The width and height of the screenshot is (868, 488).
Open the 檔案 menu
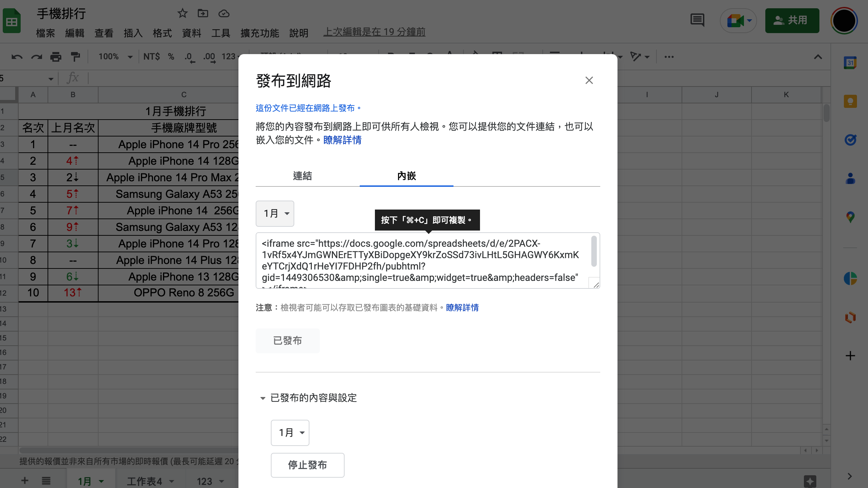pos(45,33)
